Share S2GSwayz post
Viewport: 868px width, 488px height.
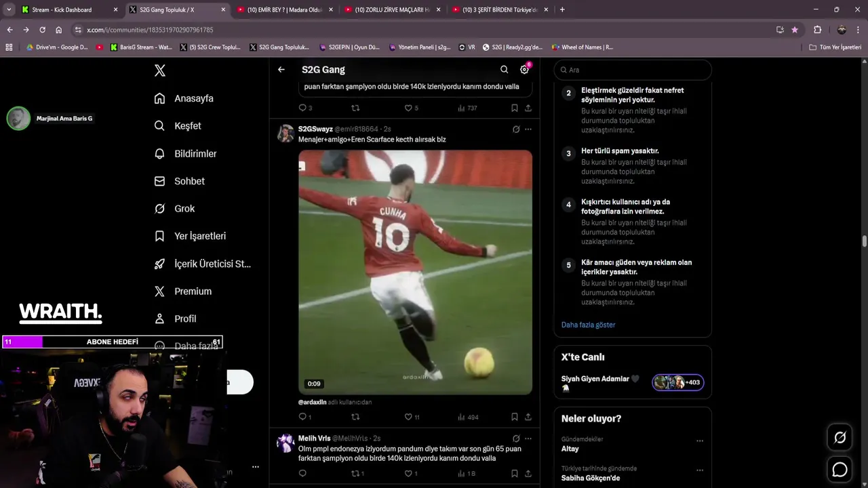528,417
